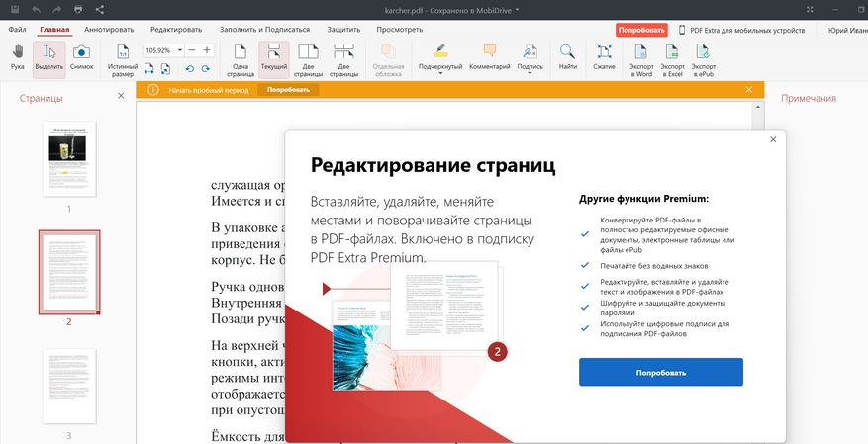Click the share icon in title bar
This screenshot has height=444, width=868.
pyautogui.click(x=100, y=10)
